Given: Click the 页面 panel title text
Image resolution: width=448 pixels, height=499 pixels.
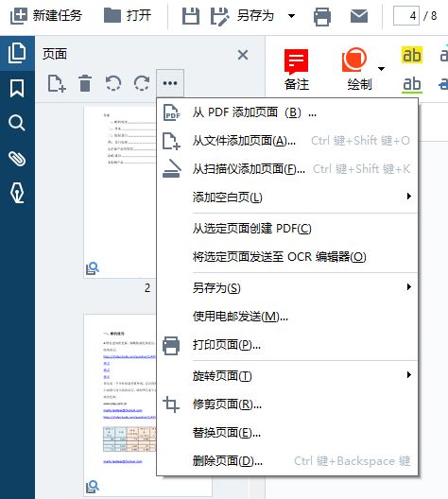Looking at the screenshot, I should pos(55,54).
